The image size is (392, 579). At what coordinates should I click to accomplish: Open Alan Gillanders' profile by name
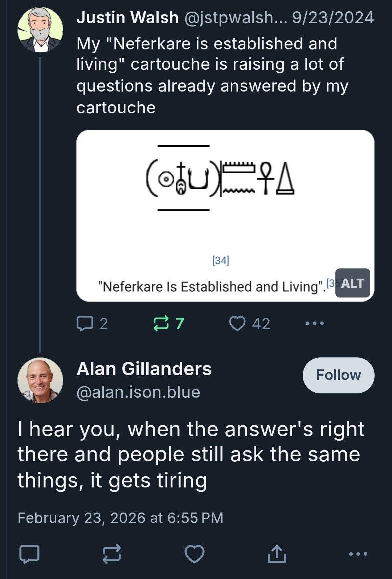pos(144,369)
